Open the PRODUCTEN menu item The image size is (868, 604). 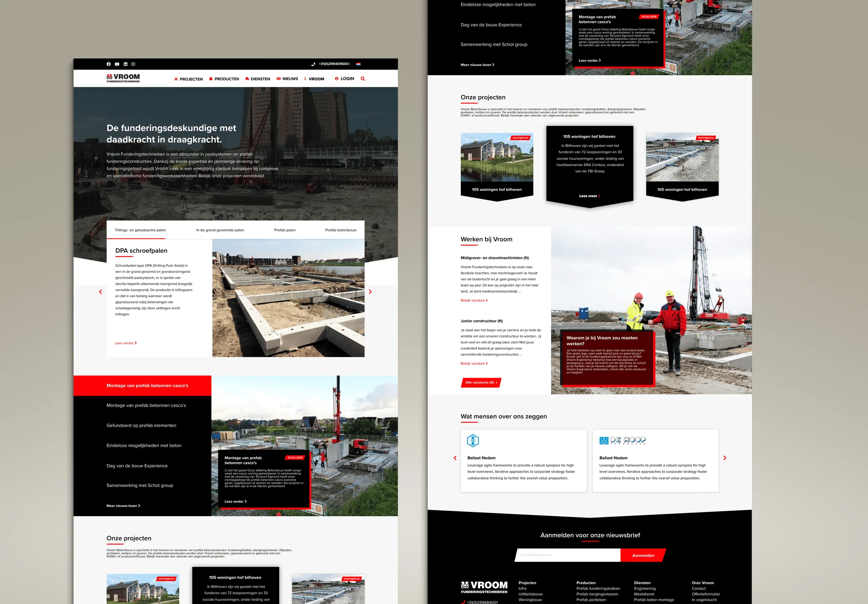click(x=224, y=79)
